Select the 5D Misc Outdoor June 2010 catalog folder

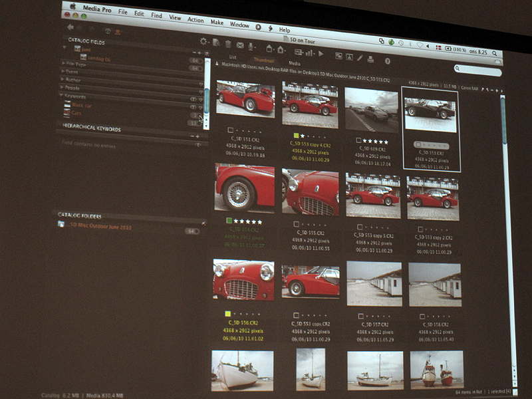pyautogui.click(x=100, y=225)
